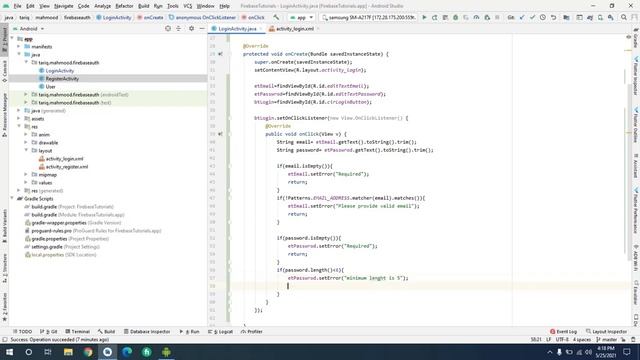Open the Terminal tool window

tap(78, 331)
